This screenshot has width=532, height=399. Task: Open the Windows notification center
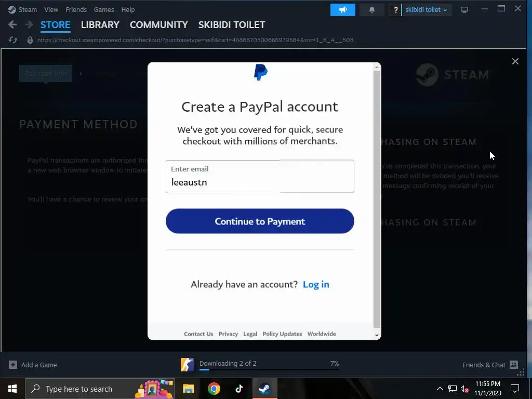[515, 389]
